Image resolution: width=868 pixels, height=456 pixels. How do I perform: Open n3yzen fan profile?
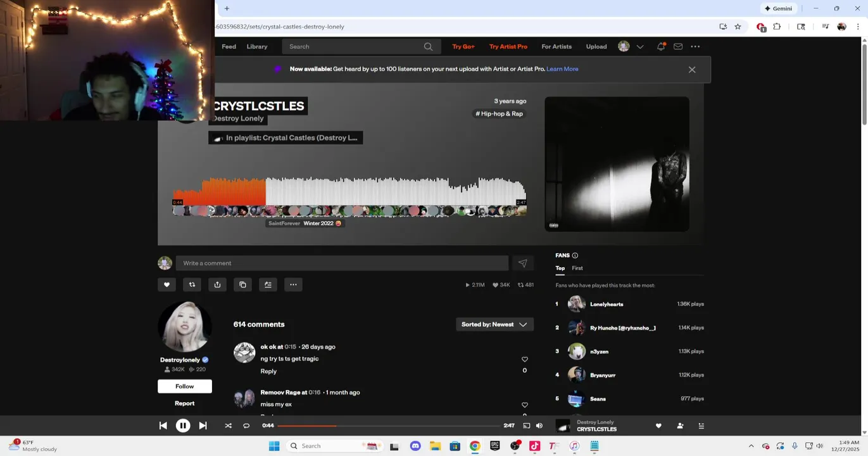pos(599,351)
